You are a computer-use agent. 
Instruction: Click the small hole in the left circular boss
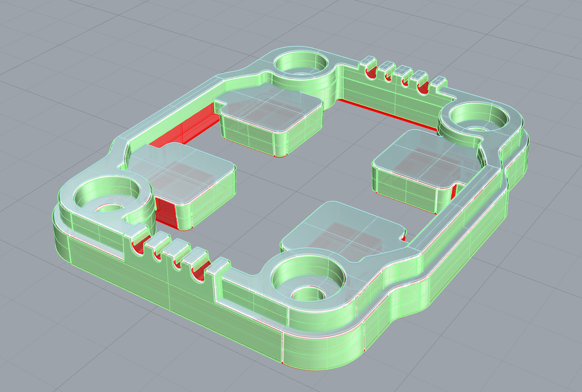[110, 208]
